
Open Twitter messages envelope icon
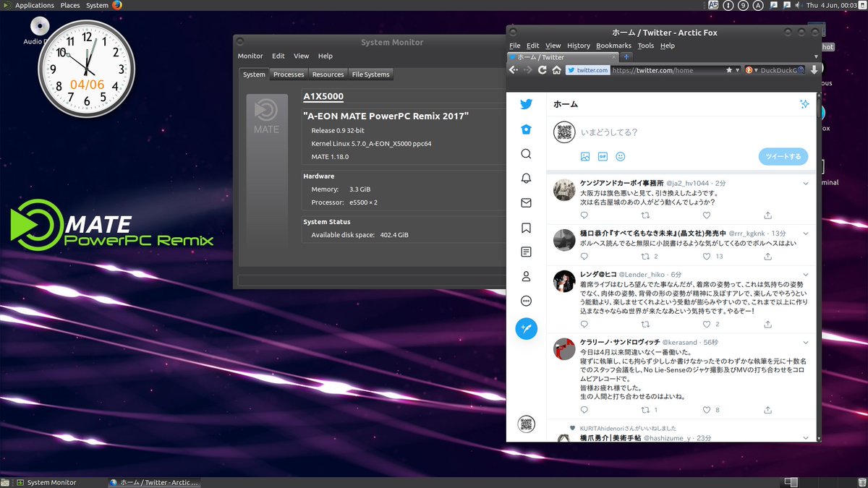coord(526,203)
